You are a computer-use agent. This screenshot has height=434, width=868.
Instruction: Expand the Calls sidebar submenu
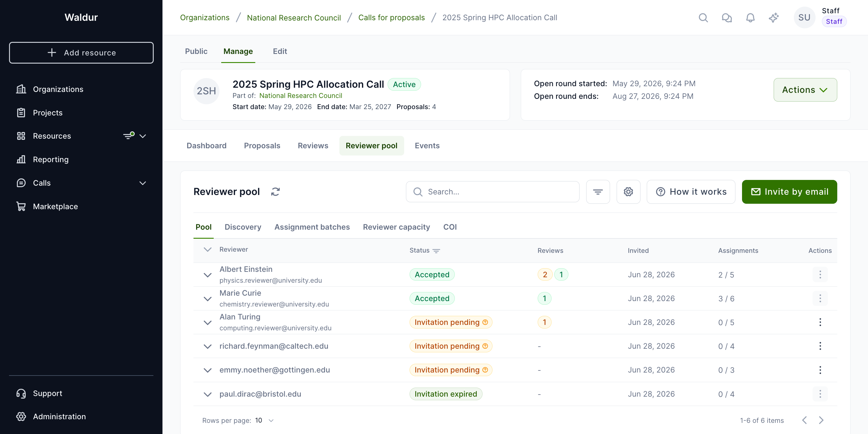(x=143, y=183)
